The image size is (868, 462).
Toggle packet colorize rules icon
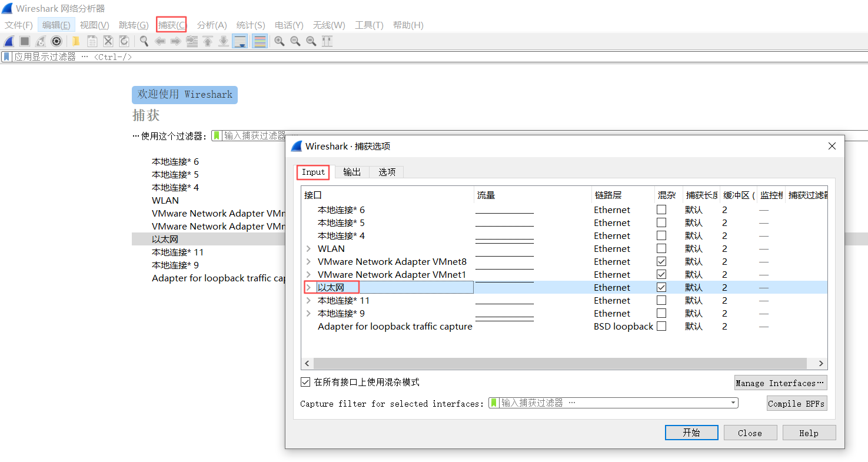point(260,41)
